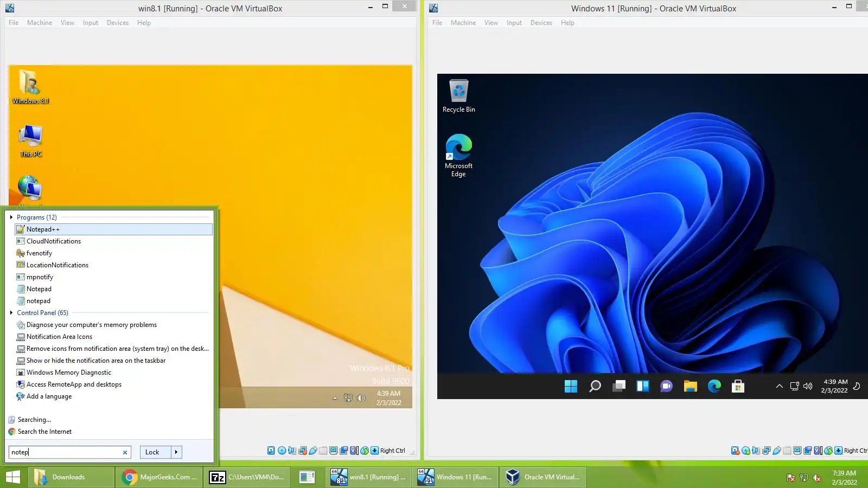Click volume icon in win8.1 guest tray
Screen dimensions: 868x488
[x=361, y=398]
